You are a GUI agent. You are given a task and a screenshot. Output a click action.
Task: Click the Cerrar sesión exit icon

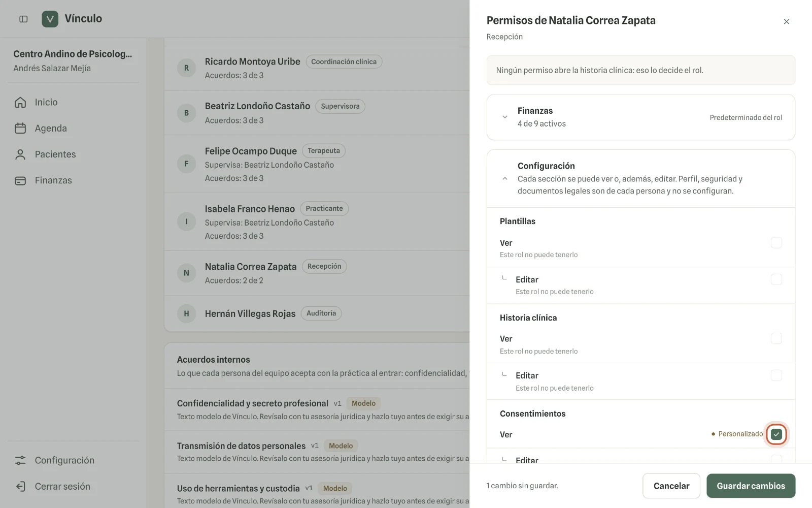20,486
